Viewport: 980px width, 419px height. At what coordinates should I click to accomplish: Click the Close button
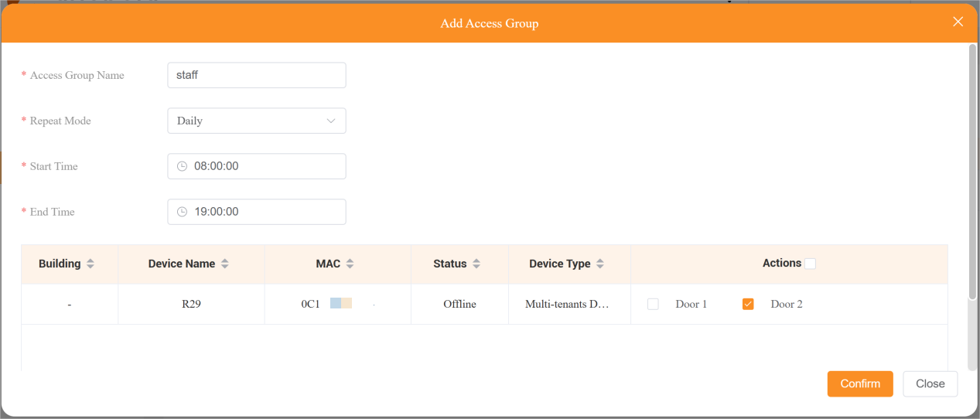(x=930, y=384)
